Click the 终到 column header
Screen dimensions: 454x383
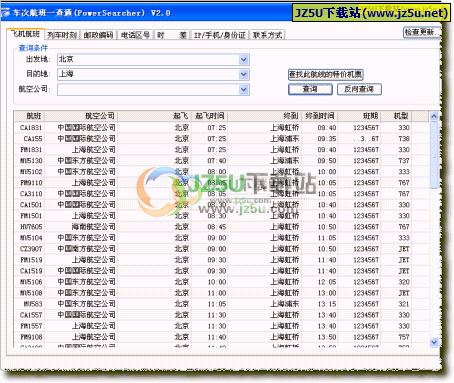264,116
